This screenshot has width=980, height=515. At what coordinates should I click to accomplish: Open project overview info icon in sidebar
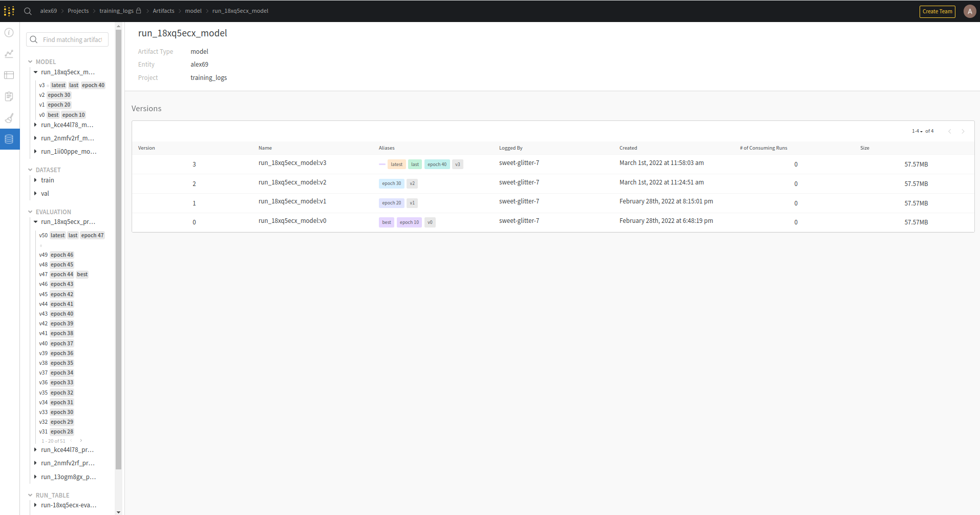coord(9,32)
